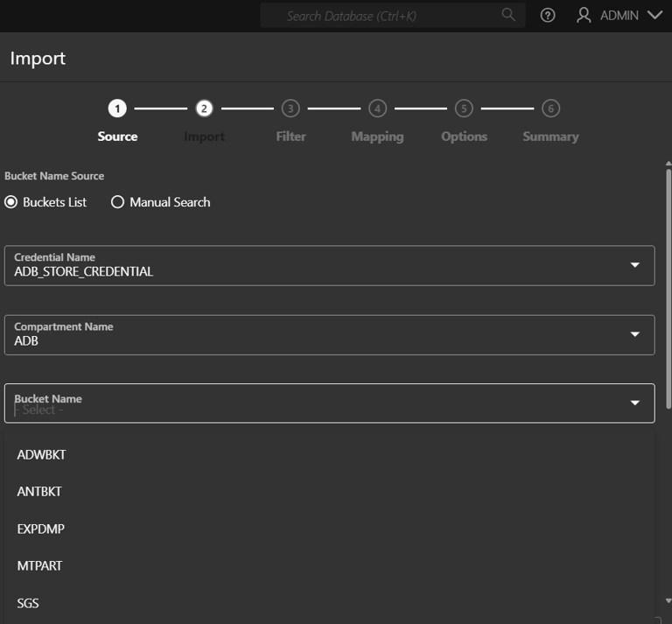Jump to step 6 Summary circle
The image size is (672, 624).
click(550, 109)
